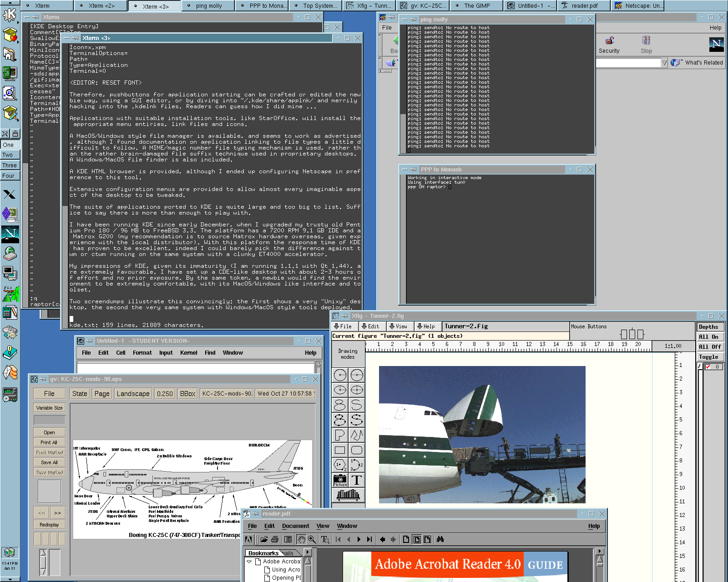Switch to virtual desktop Three
Image resolution: width=728 pixels, height=582 pixels.
click(10, 166)
